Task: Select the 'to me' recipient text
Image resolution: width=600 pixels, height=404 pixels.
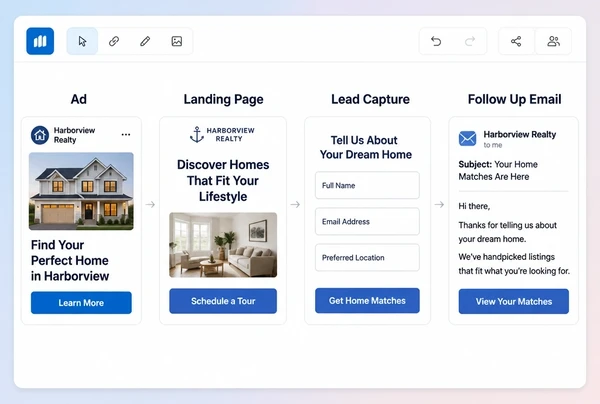Action: [493, 145]
